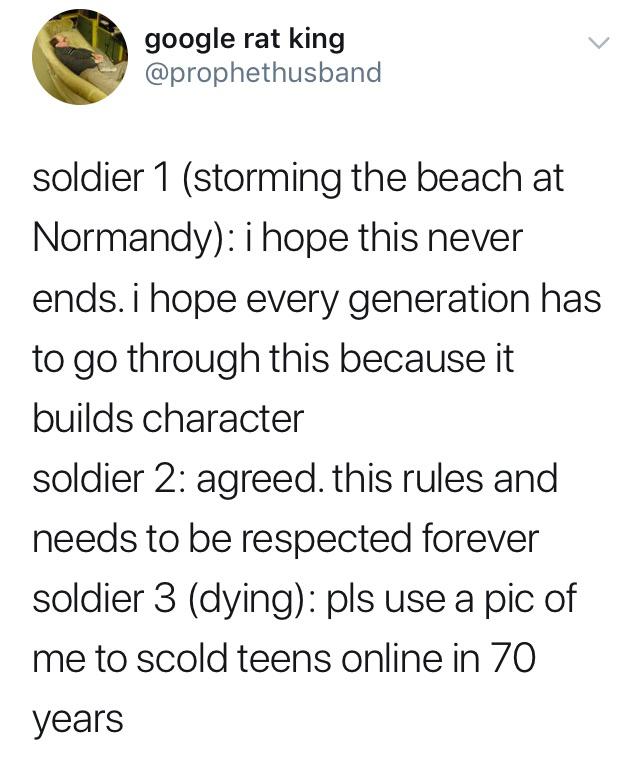Open the google rat king profile avatar
Viewport: 640px width, 758px height.
[80, 57]
